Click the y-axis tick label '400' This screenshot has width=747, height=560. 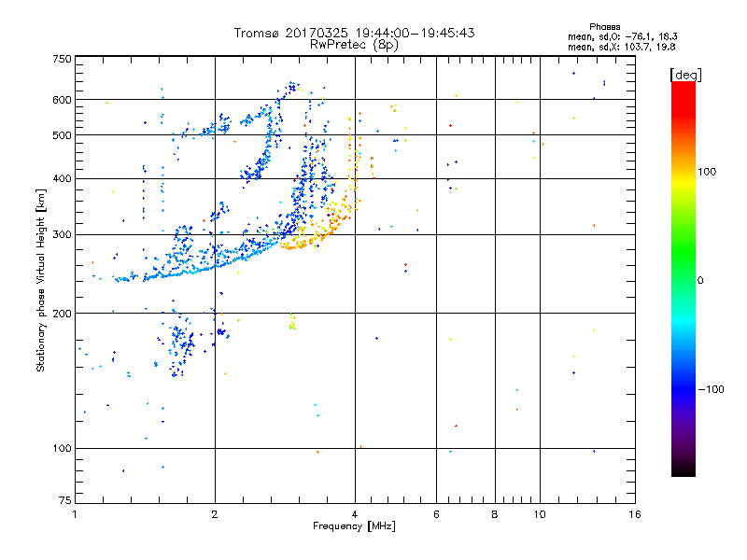pyautogui.click(x=62, y=178)
